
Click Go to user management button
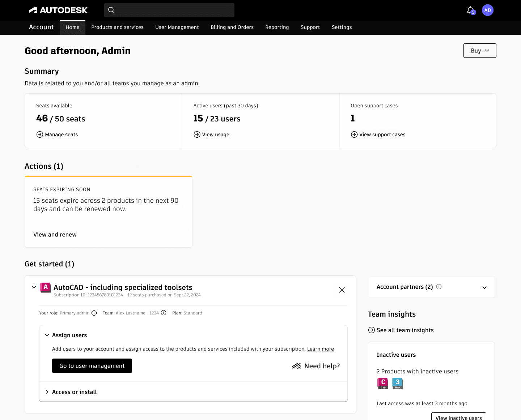(92, 366)
